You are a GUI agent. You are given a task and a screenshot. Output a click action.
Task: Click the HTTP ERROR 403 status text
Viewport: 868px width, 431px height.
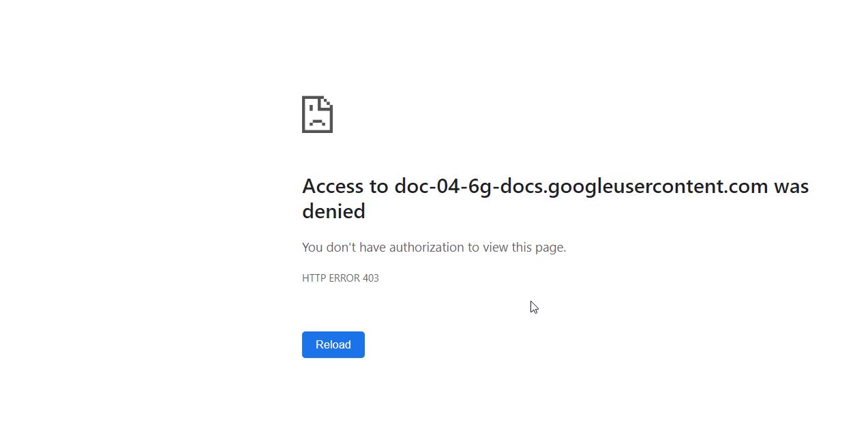[x=340, y=278]
